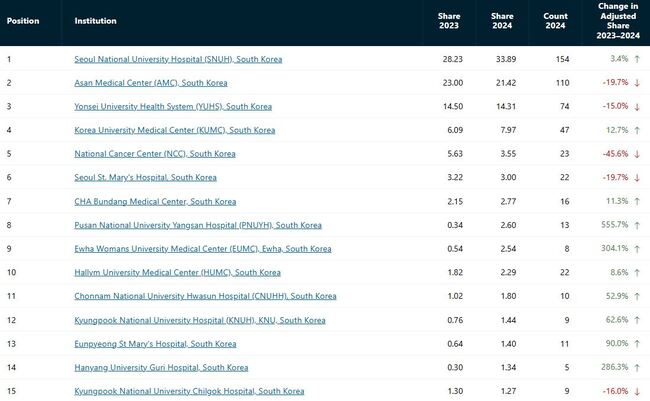Click up arrow beside 90.0% change
The image size is (650, 401).
coord(637,344)
